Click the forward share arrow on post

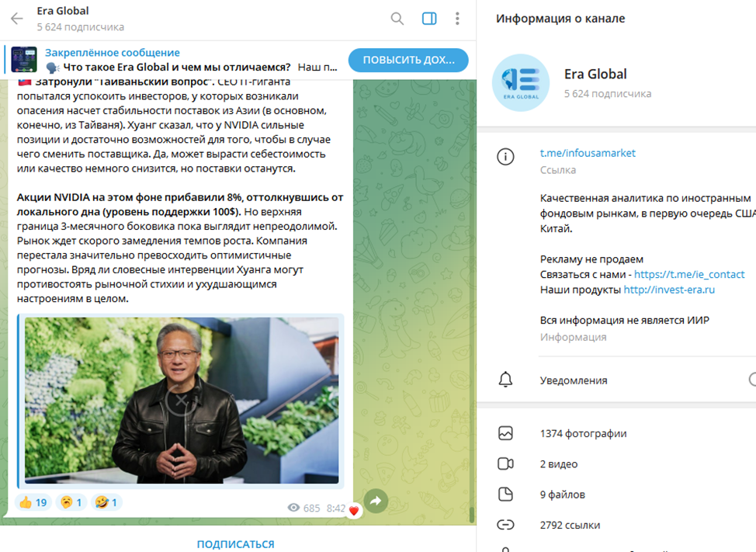click(x=376, y=501)
